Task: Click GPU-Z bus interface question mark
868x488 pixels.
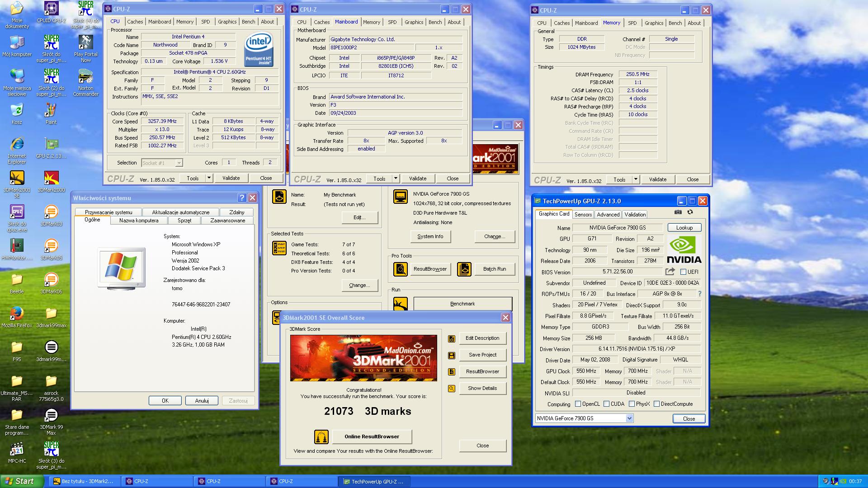Action: pyautogui.click(x=699, y=294)
